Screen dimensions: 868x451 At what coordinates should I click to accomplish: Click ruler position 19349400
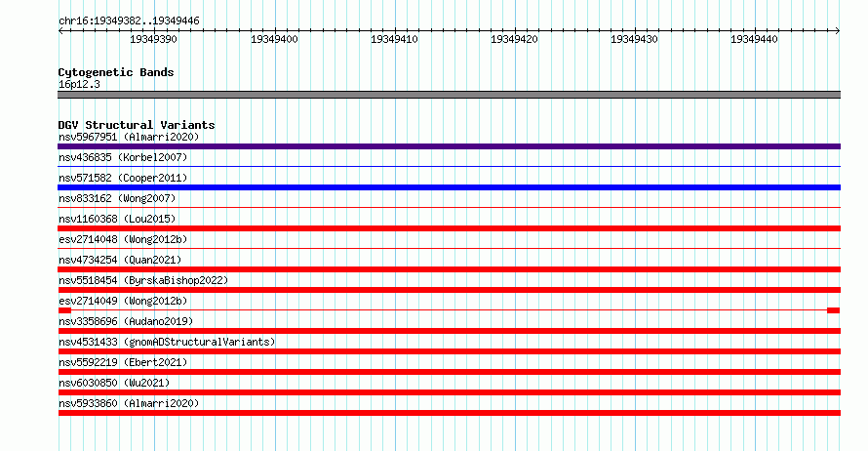point(275,39)
